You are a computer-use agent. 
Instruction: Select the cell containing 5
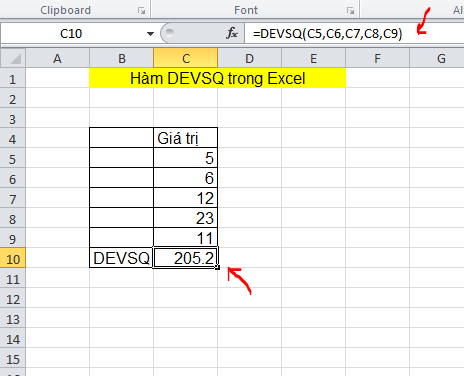point(185,158)
